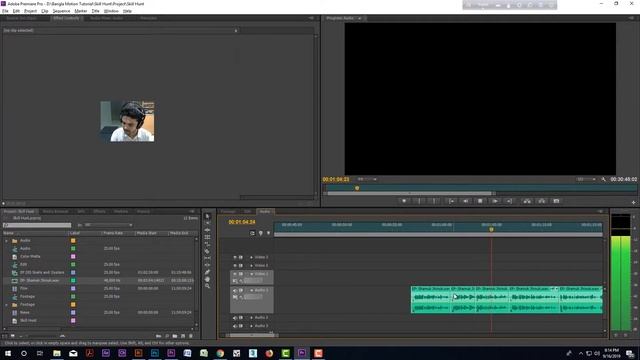Viewport: 640px width, 360px height.
Task: Click the New Item icon in Project panel
Action: [183, 336]
